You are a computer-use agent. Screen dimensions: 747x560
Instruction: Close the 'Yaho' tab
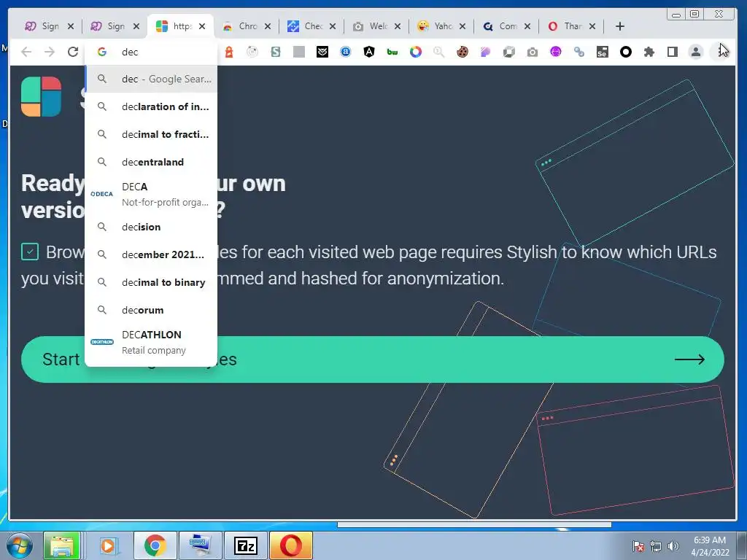pos(462,26)
